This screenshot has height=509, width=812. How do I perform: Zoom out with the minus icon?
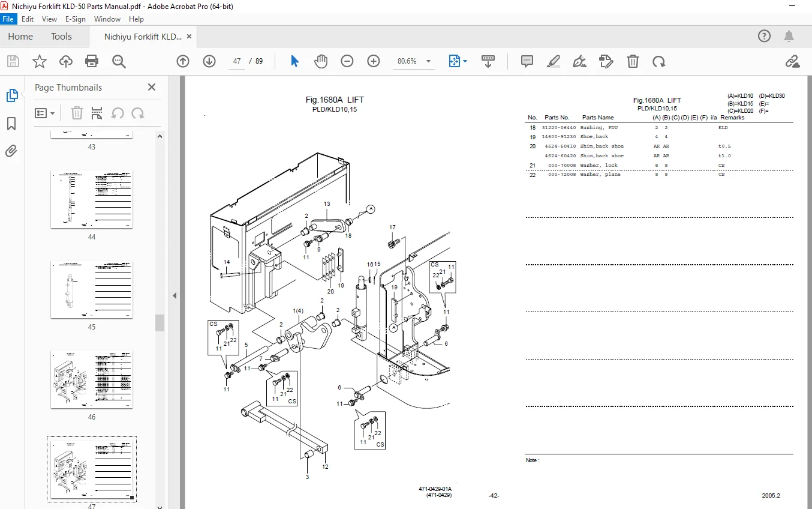347,61
